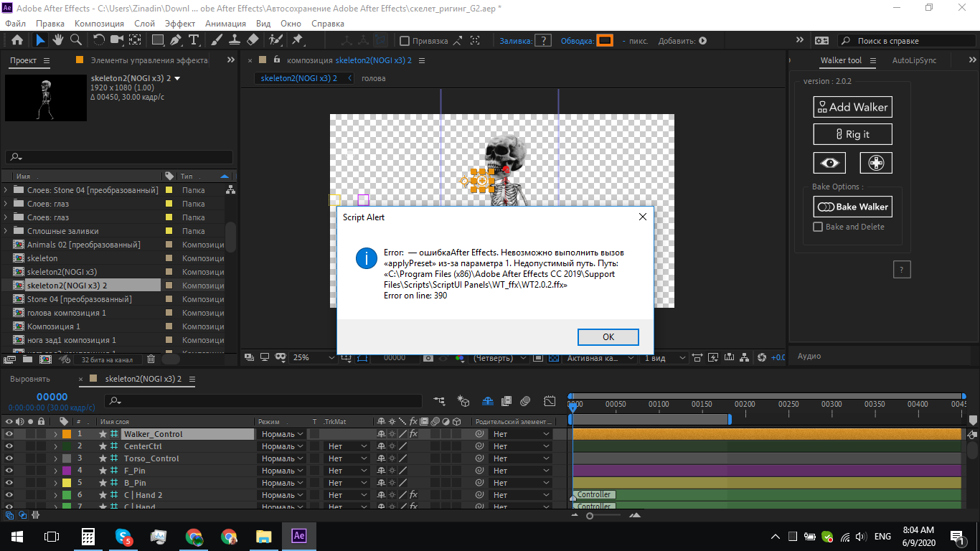Click the Walker_Control orange label color
Screen dimensions: 980x551
67,434
